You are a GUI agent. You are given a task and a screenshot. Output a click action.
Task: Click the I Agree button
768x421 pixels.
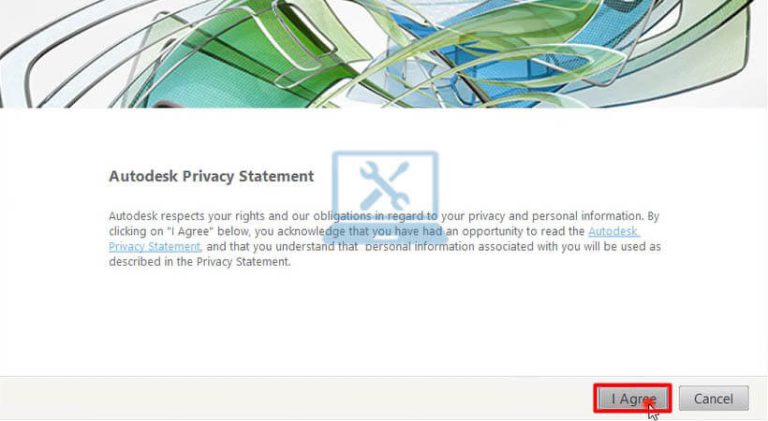point(631,398)
